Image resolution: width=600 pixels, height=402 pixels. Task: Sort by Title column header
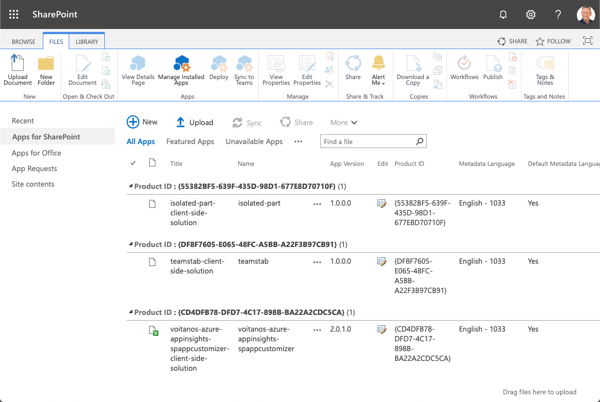[x=176, y=164]
